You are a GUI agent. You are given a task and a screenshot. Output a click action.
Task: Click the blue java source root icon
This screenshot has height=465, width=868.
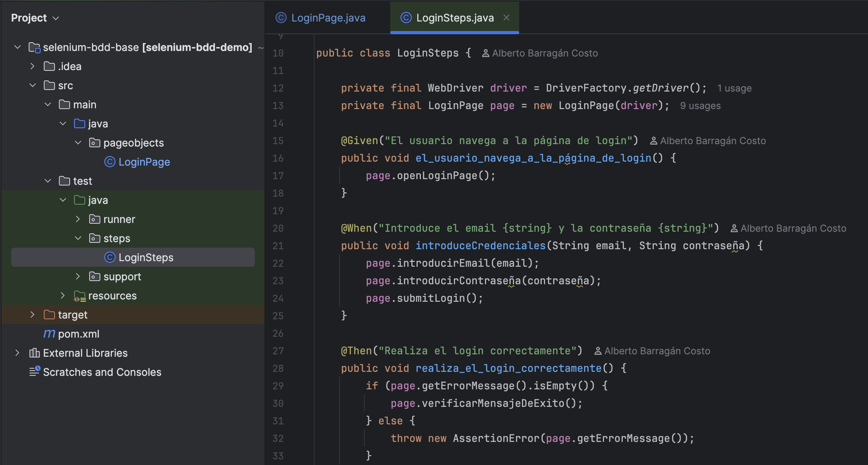tap(80, 123)
